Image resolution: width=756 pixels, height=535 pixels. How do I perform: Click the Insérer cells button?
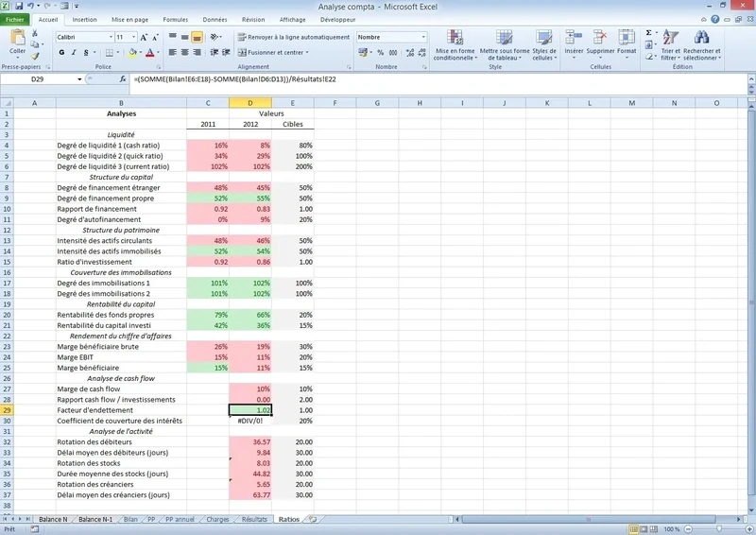tap(574, 43)
